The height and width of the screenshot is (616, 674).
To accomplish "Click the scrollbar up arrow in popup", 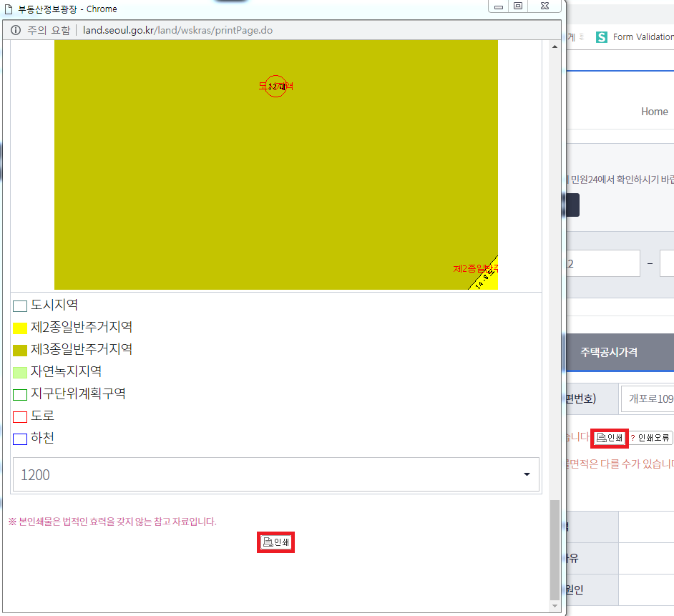I will (x=555, y=47).
